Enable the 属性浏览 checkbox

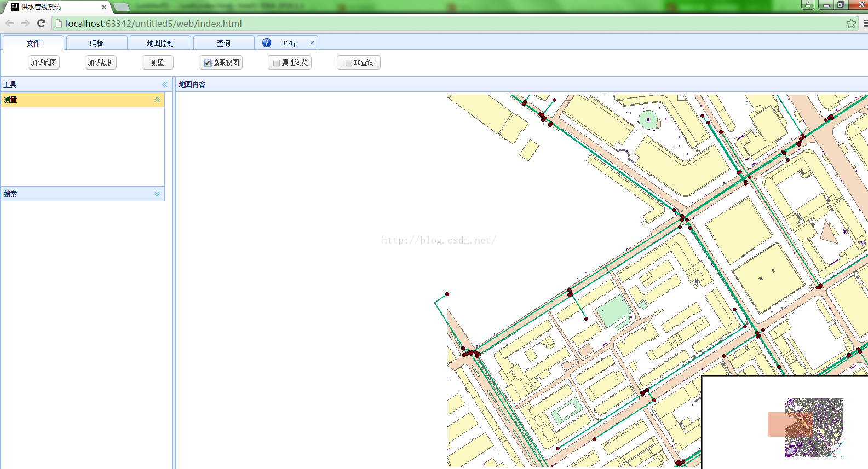click(277, 63)
